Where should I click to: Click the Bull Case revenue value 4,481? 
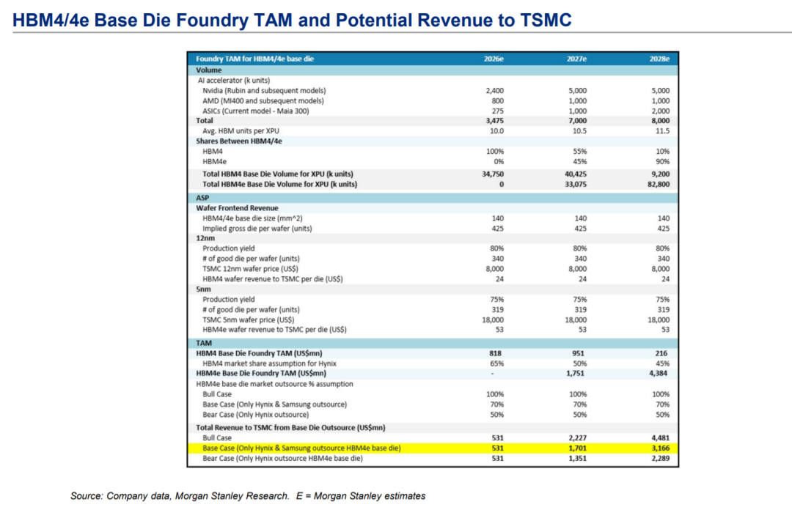[660, 438]
